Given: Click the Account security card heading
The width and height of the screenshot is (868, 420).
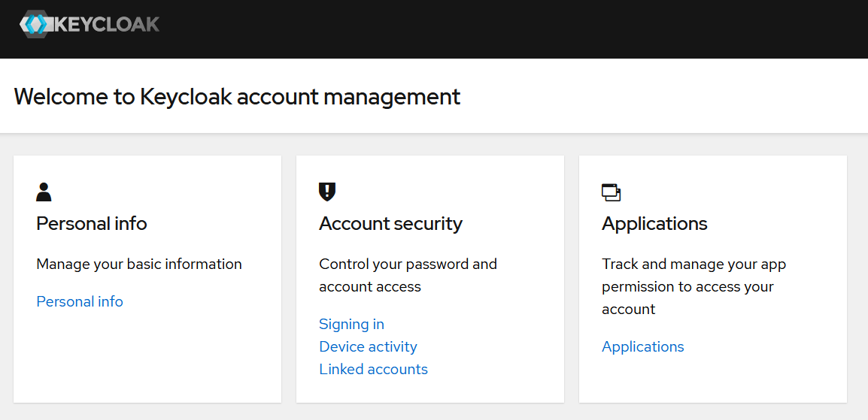Looking at the screenshot, I should click(391, 223).
